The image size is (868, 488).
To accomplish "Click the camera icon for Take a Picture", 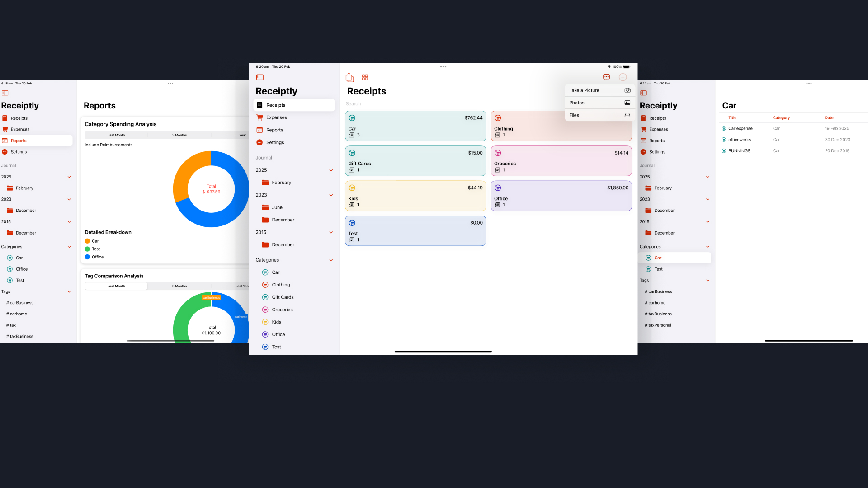I will pyautogui.click(x=627, y=90).
